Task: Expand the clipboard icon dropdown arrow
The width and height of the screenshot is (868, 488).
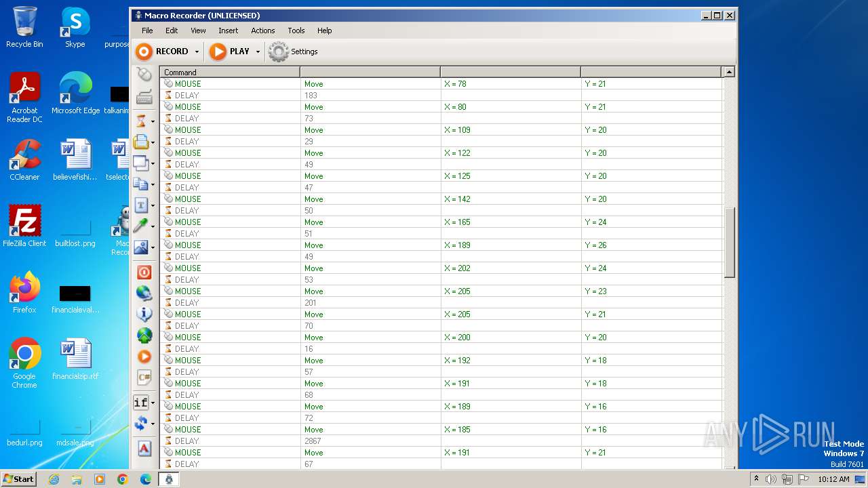Action: (x=153, y=143)
